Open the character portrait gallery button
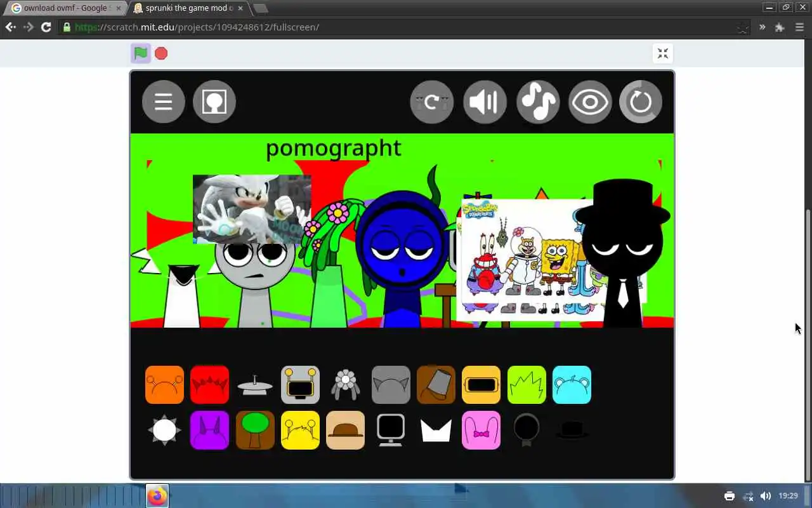The image size is (812, 508). click(214, 102)
